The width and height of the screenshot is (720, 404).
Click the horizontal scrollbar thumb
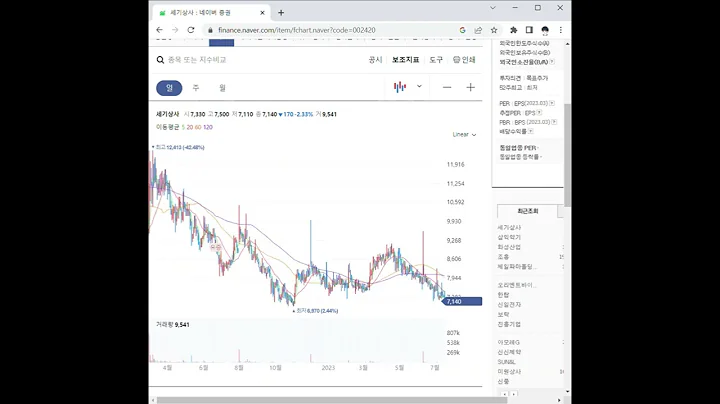click(x=332, y=400)
